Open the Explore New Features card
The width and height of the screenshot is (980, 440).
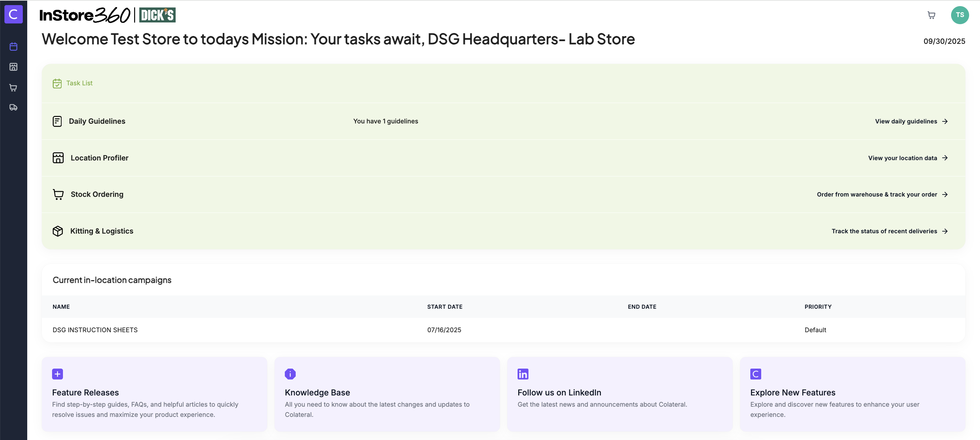tap(852, 394)
